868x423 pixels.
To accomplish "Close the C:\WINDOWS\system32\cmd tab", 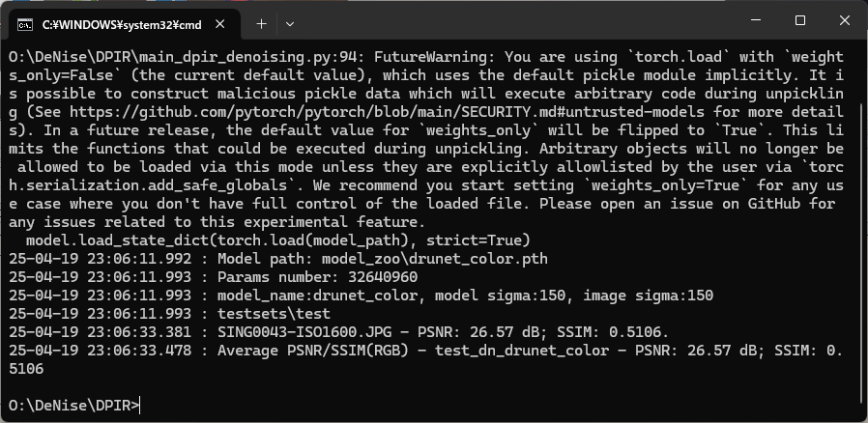I will click(x=219, y=24).
